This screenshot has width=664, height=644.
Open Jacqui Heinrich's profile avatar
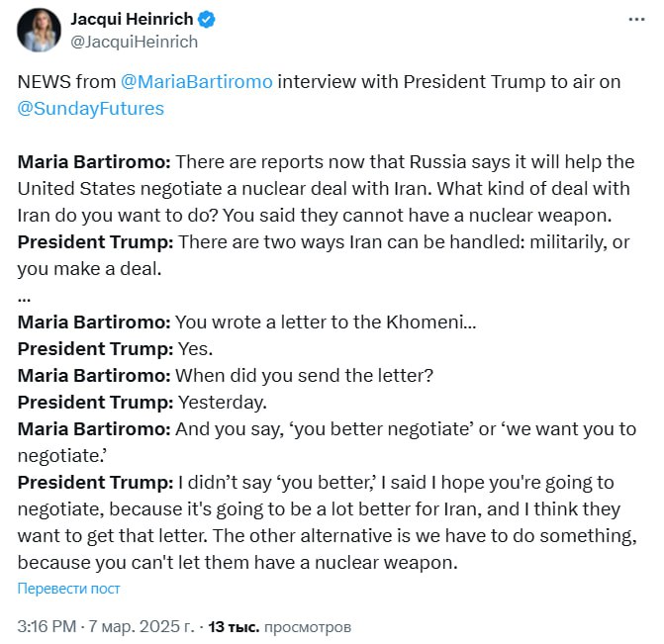[39, 30]
